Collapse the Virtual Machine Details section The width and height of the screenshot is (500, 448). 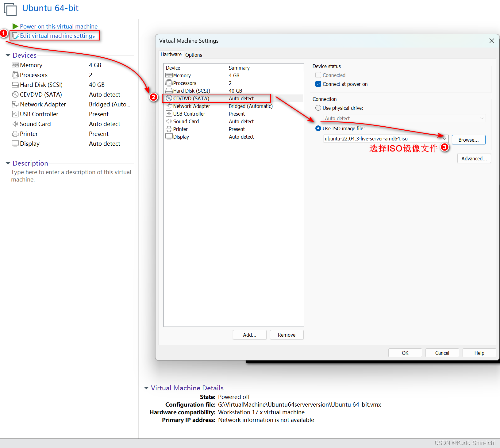(x=146, y=388)
